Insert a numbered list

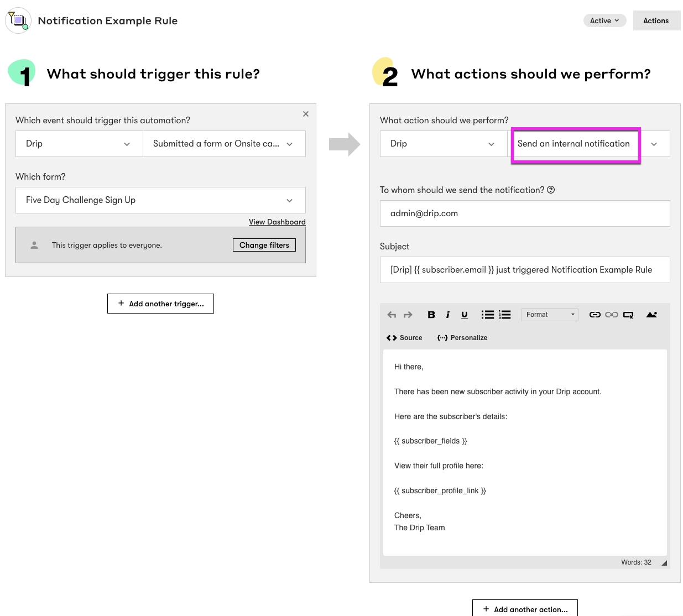(504, 315)
